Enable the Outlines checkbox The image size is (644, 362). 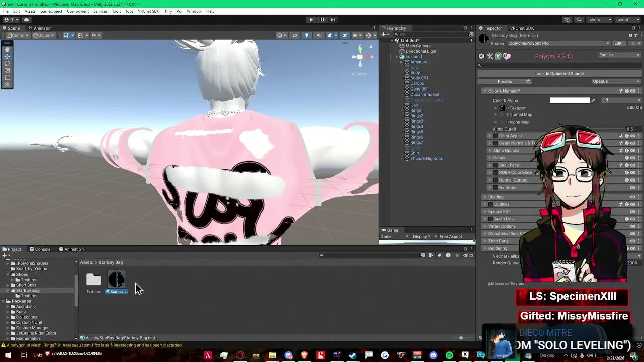coord(490,204)
